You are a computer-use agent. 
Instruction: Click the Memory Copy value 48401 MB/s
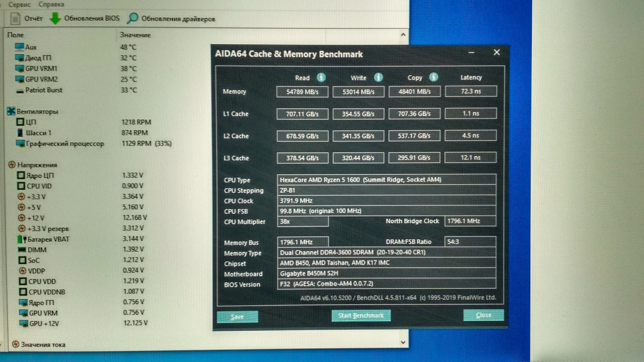click(414, 91)
